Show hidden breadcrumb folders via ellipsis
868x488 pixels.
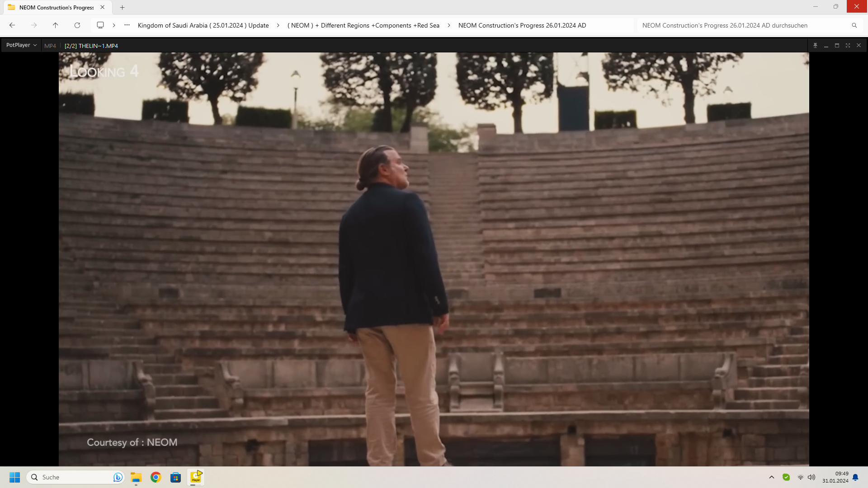127,25
